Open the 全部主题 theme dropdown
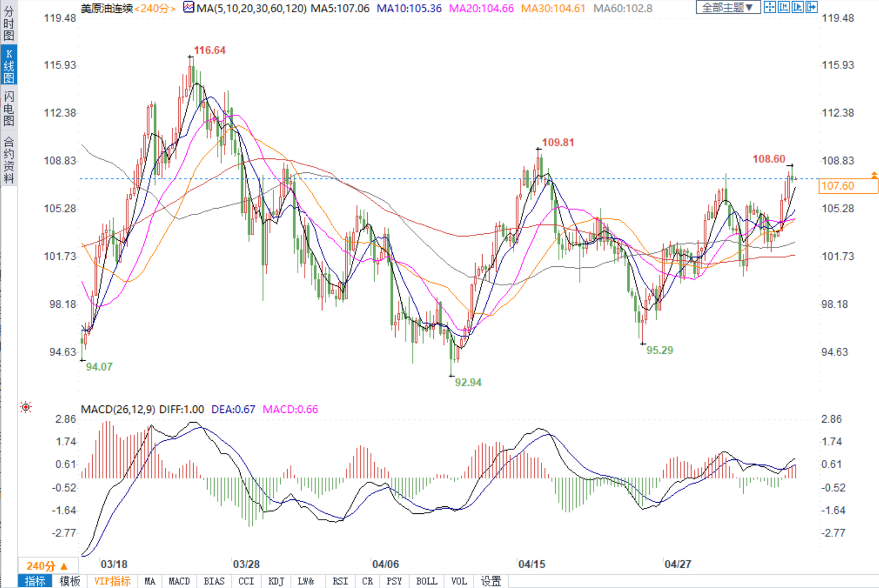Viewport: 879px width, 588px height. point(728,8)
